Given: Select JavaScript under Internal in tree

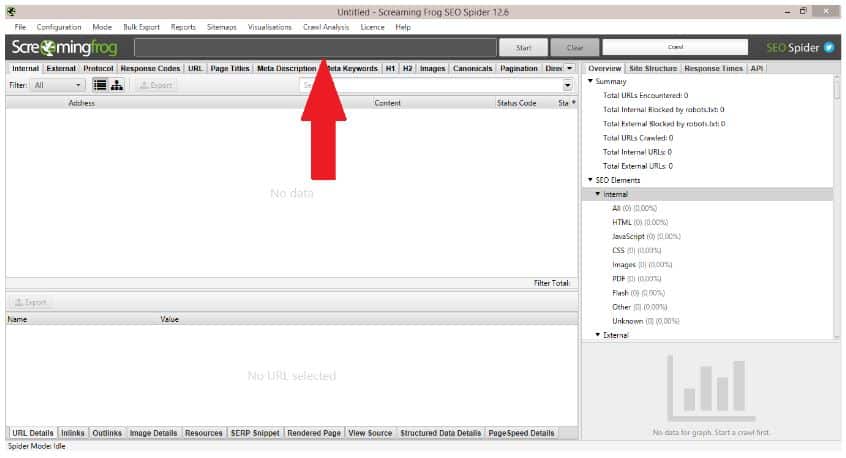Looking at the screenshot, I should (646, 236).
